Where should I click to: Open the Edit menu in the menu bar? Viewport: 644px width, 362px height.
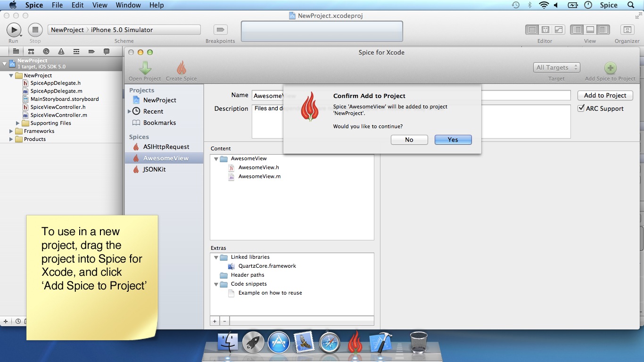point(77,5)
